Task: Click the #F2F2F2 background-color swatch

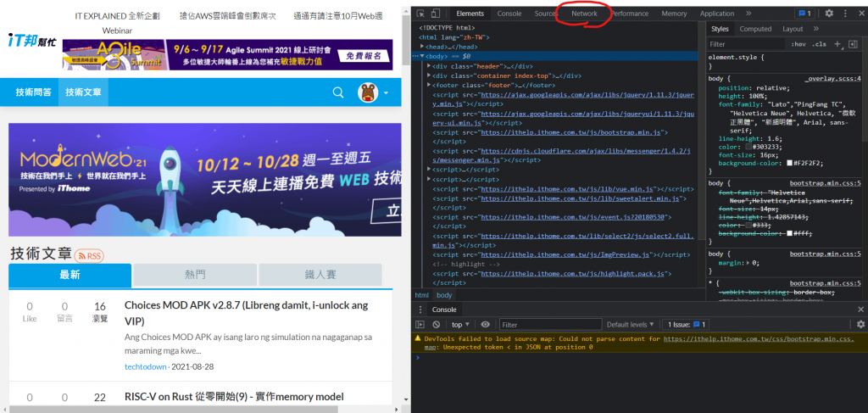Action: click(x=790, y=164)
